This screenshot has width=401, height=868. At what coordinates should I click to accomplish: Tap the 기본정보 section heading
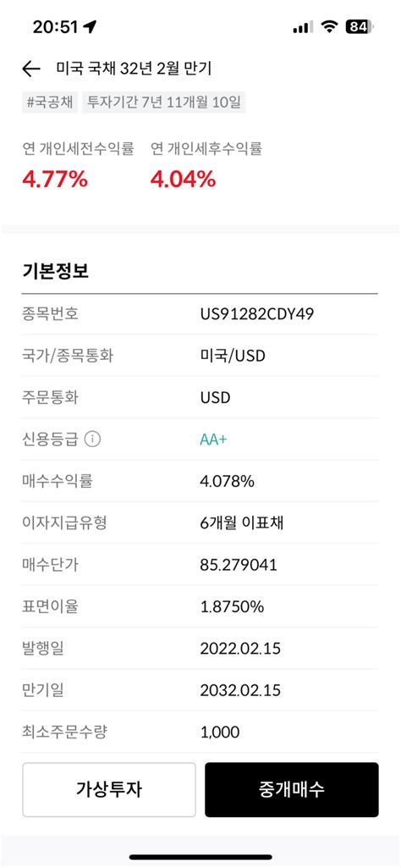(x=55, y=271)
